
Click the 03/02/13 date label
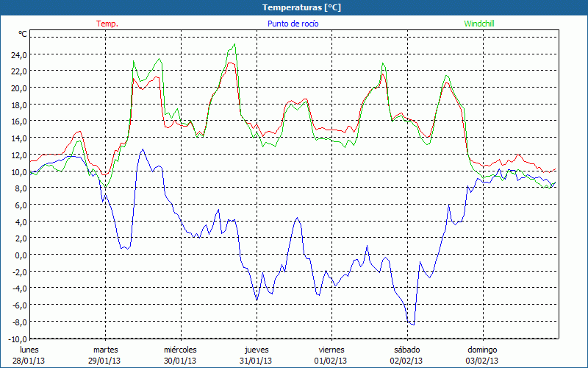click(482, 361)
